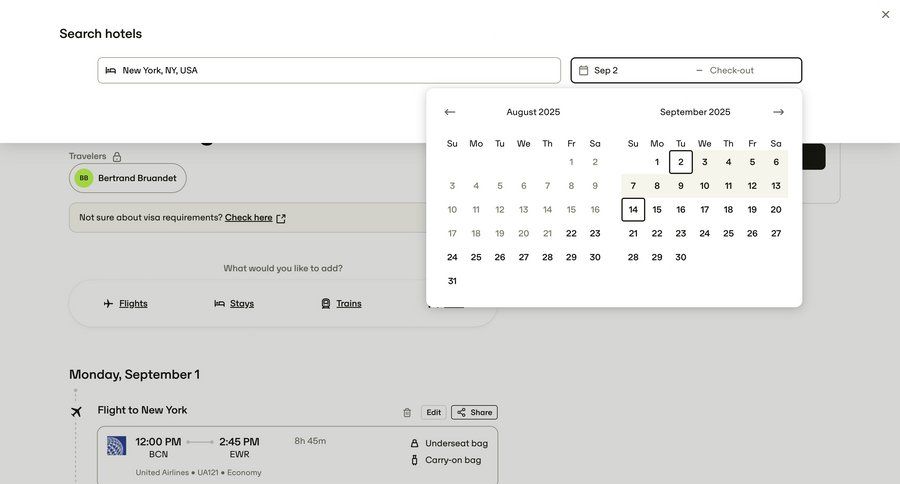The height and width of the screenshot is (484, 900).
Task: Click the external link icon after Check here
Action: [281, 218]
